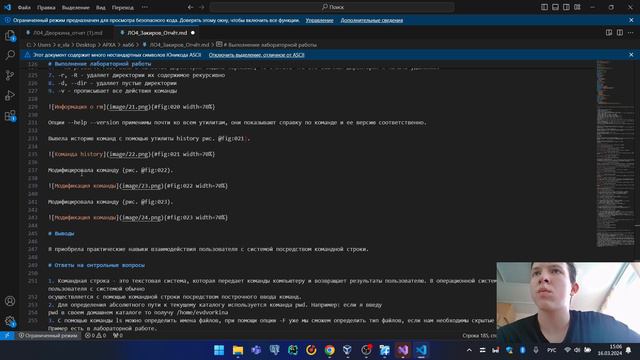Click the cursor line position in status bar
640x360 pixels.
click(x=479, y=336)
